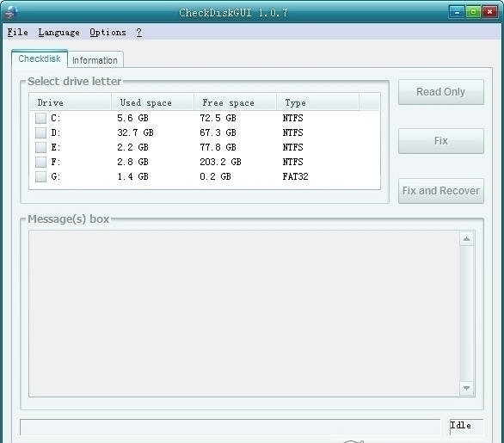This screenshot has width=504, height=443.
Task: Tick the D: drive checkbox
Action: coord(40,132)
